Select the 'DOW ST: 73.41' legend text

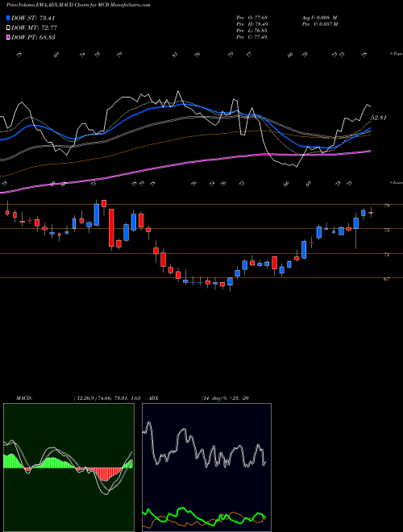click(33, 18)
